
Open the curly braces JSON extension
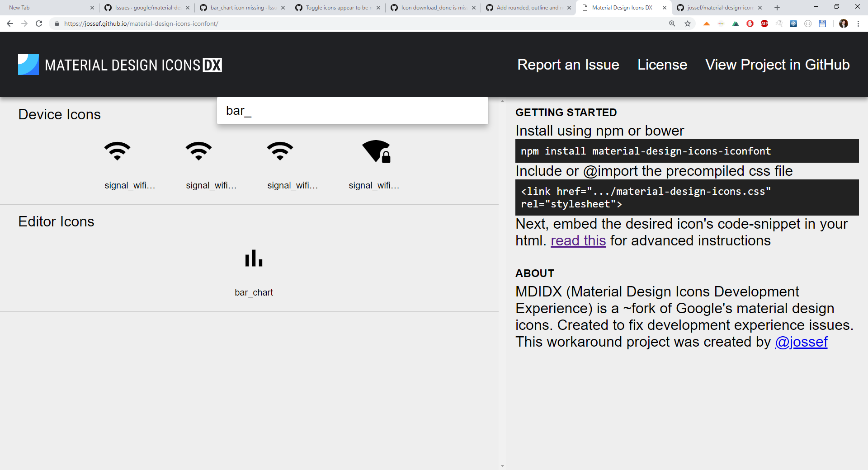point(808,23)
